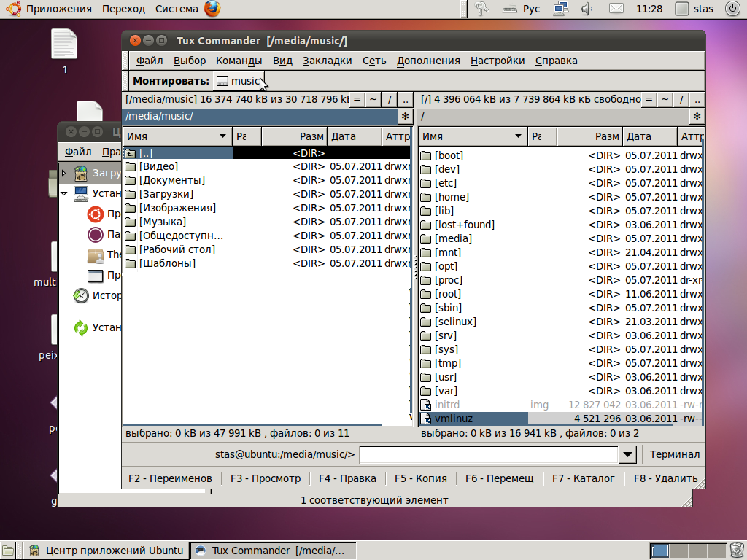This screenshot has width=747, height=560.
Task: Open the keyring keys icon in system tray
Action: 481,9
